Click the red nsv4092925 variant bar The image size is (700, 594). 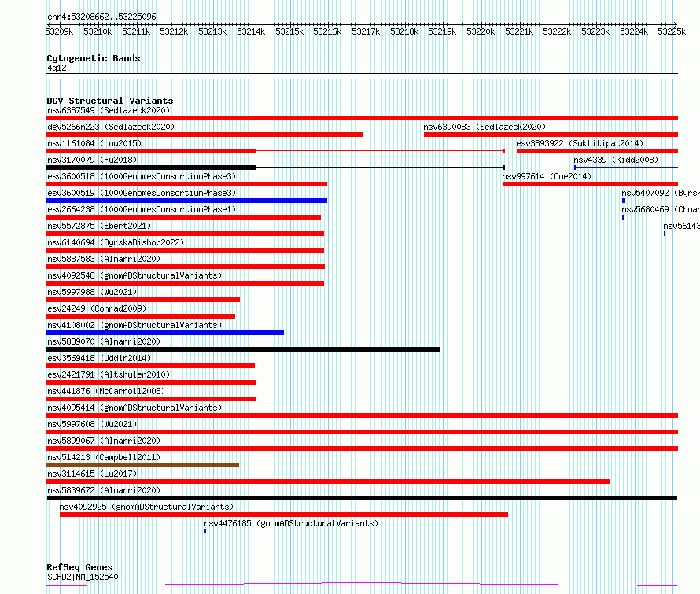coord(284,515)
